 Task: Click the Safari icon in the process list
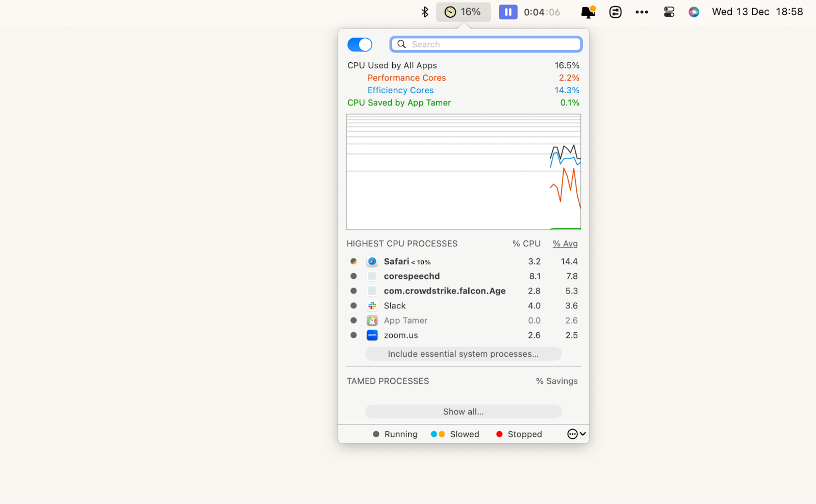pyautogui.click(x=372, y=261)
